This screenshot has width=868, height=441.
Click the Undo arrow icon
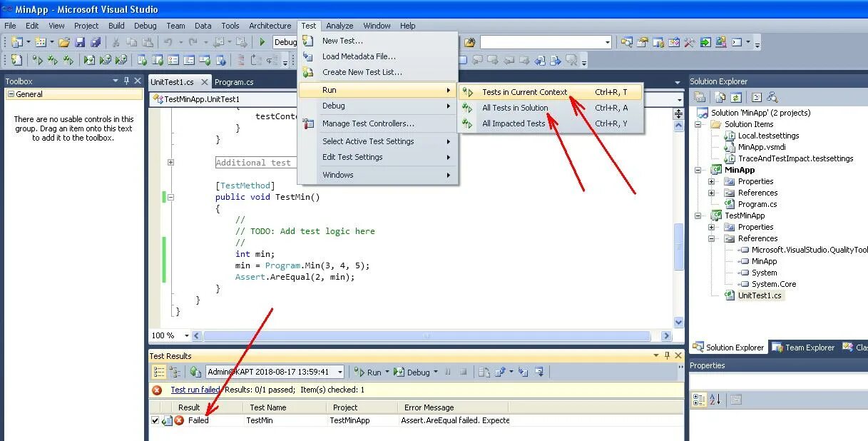[168, 42]
